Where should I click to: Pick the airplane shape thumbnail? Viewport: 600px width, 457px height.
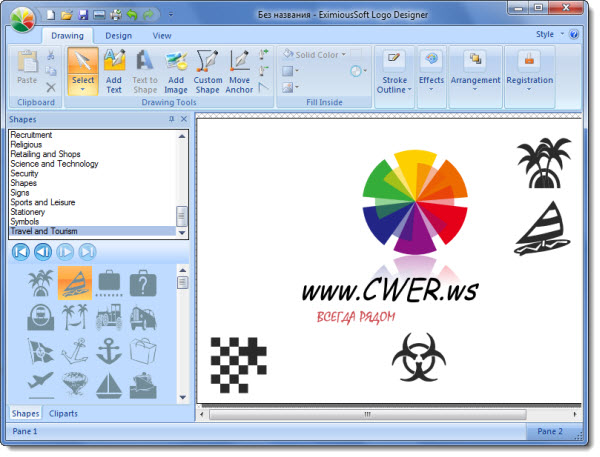pos(41,384)
